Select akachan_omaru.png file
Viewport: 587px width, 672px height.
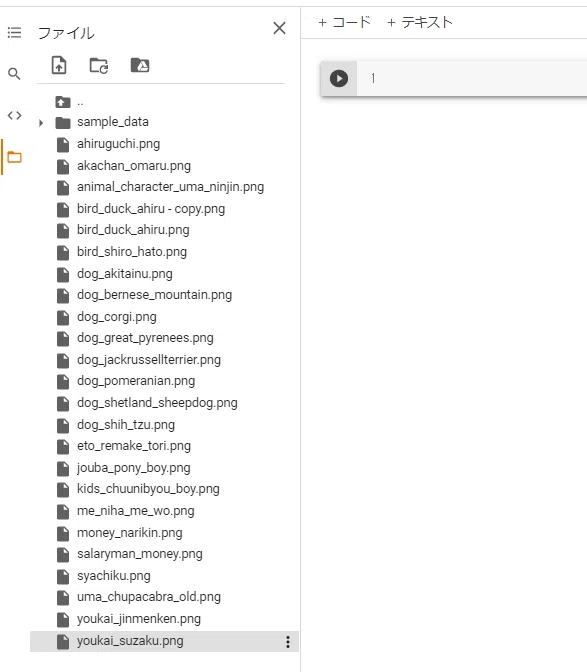tap(134, 166)
